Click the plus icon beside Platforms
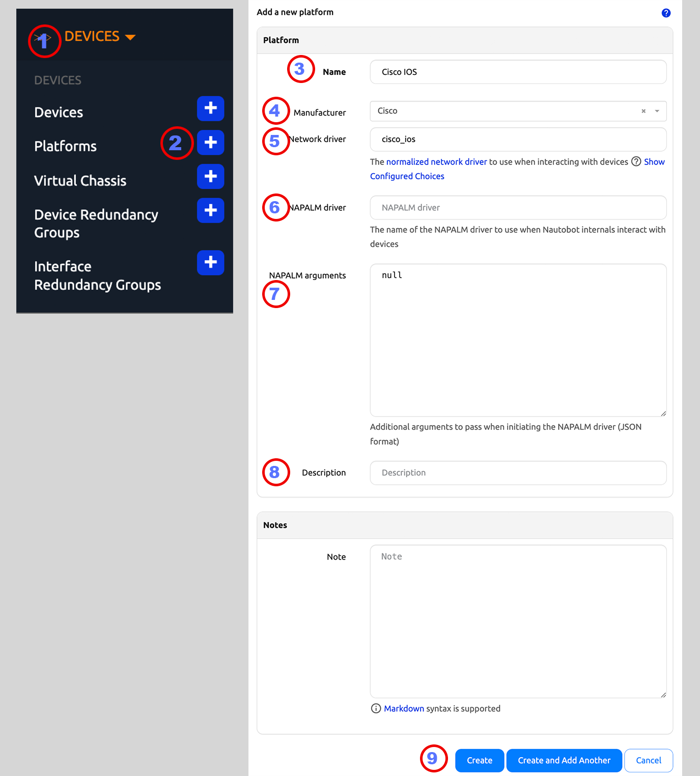700x776 pixels. 210,143
